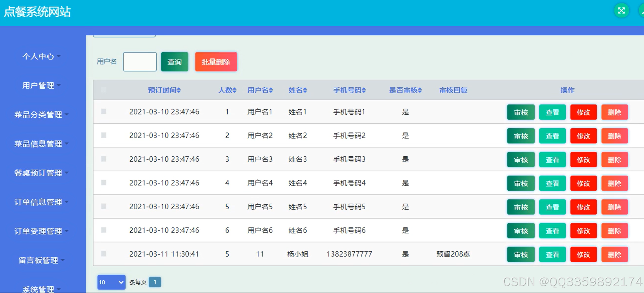Open the rows-per-page dropdown showing 10

coord(111,282)
